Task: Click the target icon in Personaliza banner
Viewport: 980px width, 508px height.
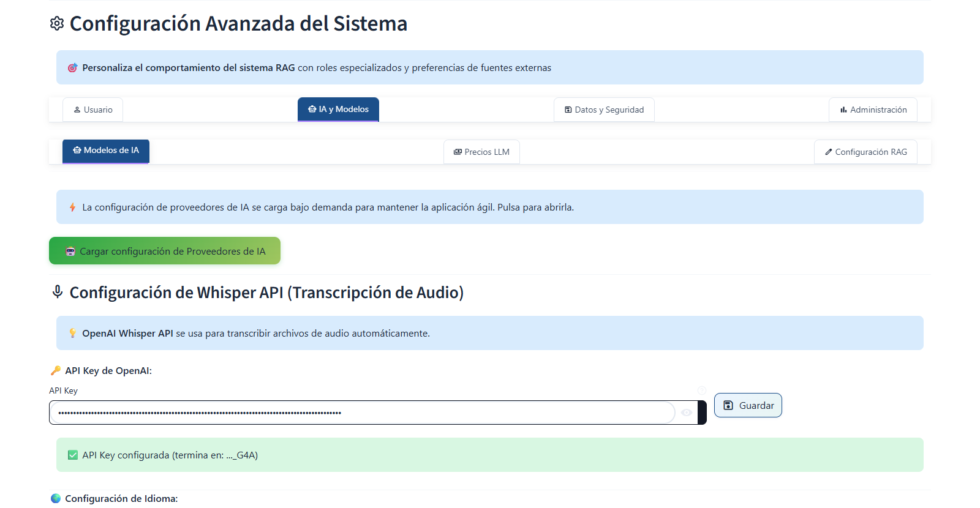Action: (x=72, y=67)
